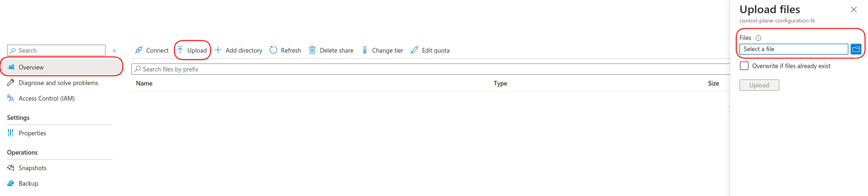Refresh the file share listing
Image resolution: width=868 pixels, height=196 pixels.
coord(285,50)
